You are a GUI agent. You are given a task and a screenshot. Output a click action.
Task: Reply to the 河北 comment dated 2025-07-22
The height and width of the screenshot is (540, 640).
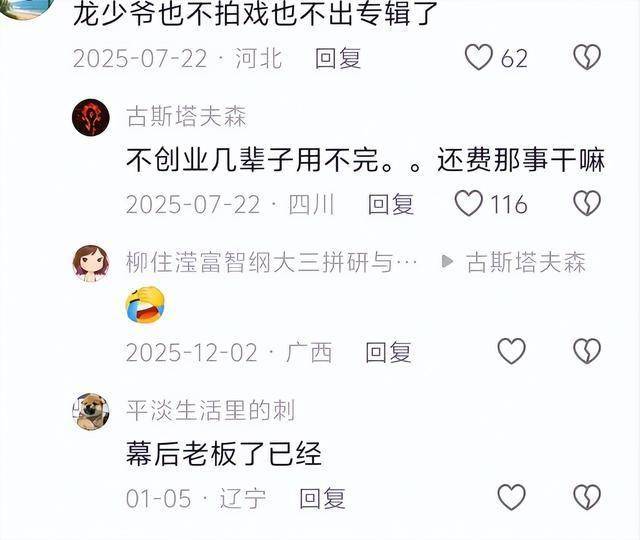click(x=338, y=58)
